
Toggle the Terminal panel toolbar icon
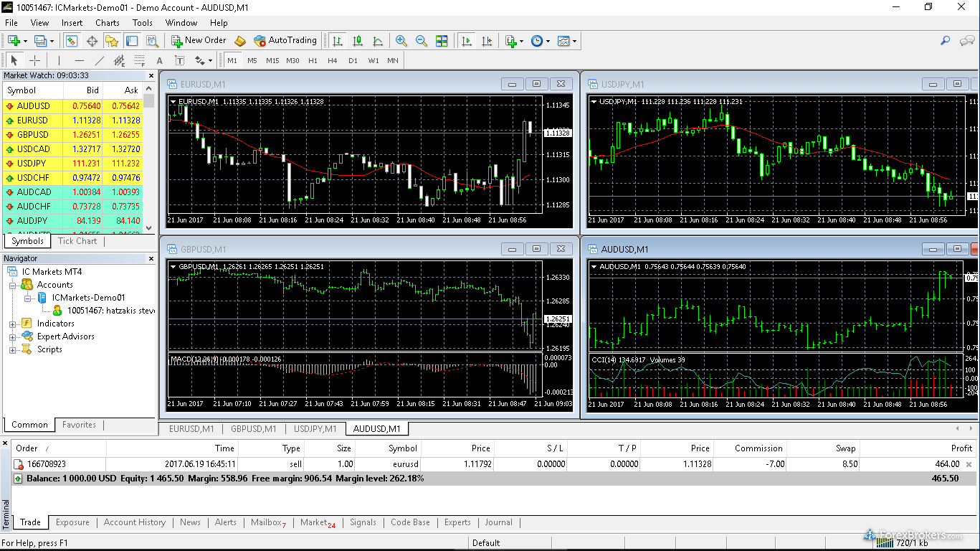point(131,41)
